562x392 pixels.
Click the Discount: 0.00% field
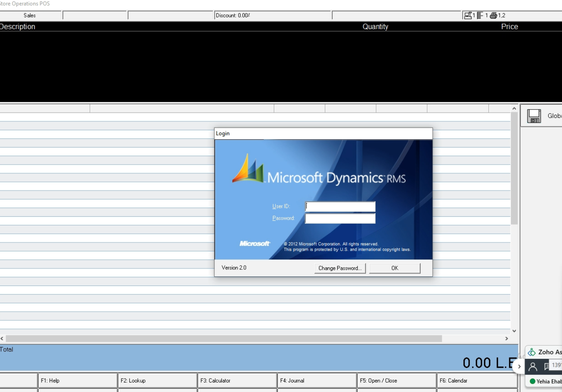[x=272, y=15]
